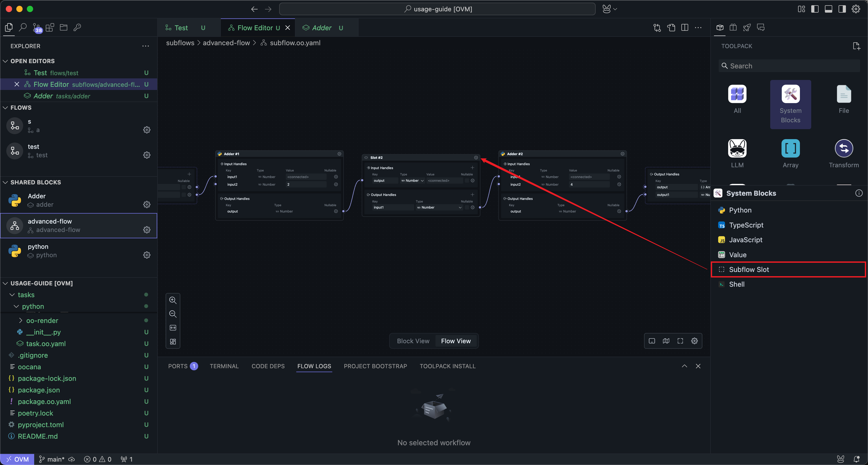Screen dimensions: 868x465
Task: Add input handle to Slot #2
Action: pyautogui.click(x=472, y=168)
